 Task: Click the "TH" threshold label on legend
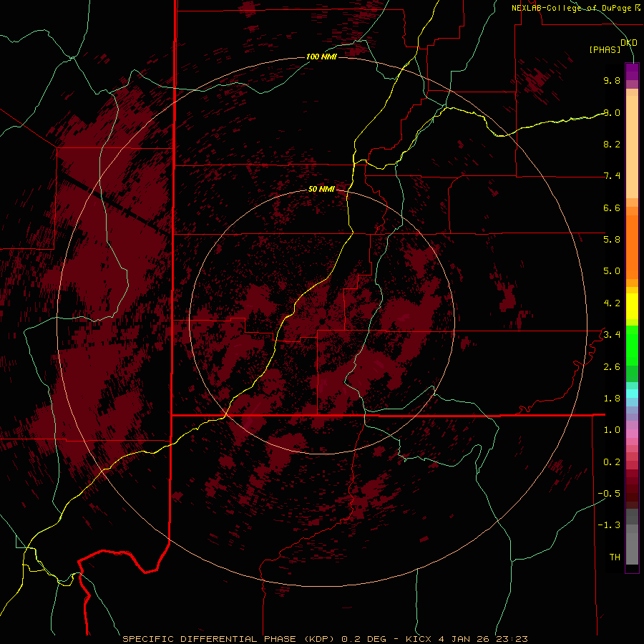pos(615,557)
